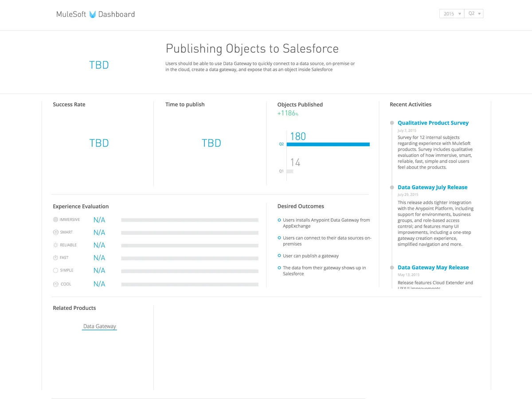
Task: Open the Data Gateway May Release link
Action: click(433, 267)
